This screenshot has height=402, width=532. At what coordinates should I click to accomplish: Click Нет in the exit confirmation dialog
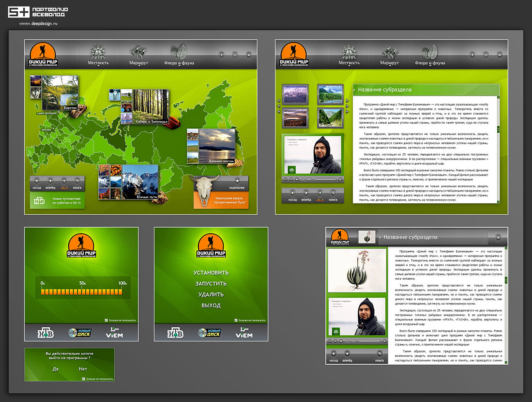[x=83, y=369]
